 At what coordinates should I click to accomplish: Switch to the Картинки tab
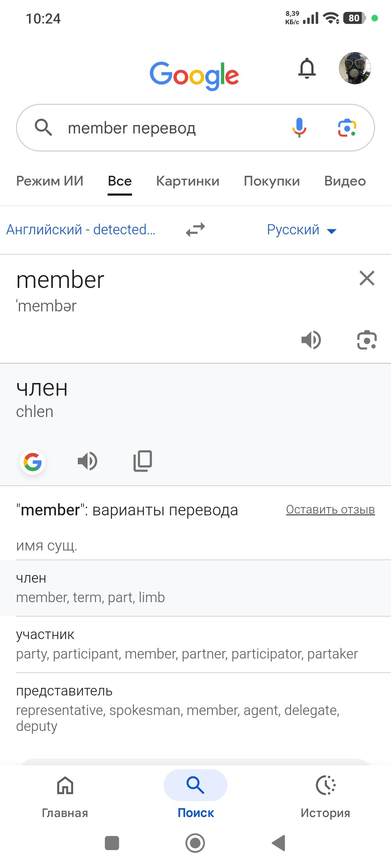(188, 181)
